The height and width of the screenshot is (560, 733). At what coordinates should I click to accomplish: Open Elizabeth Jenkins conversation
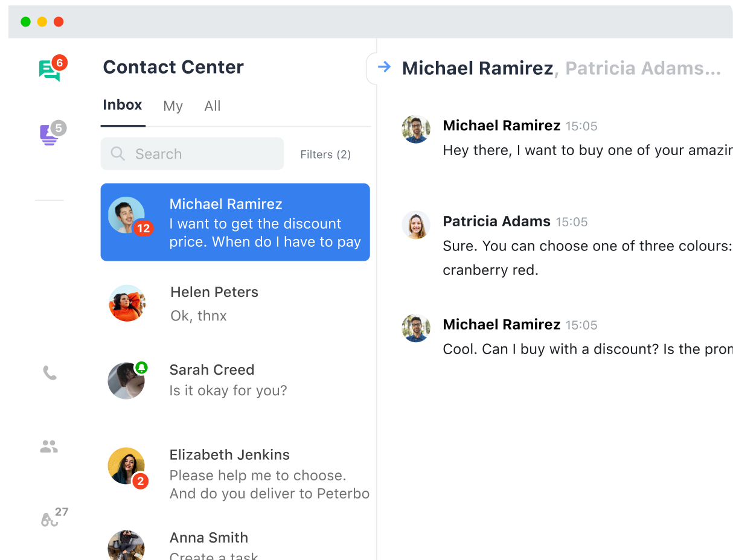(x=235, y=473)
